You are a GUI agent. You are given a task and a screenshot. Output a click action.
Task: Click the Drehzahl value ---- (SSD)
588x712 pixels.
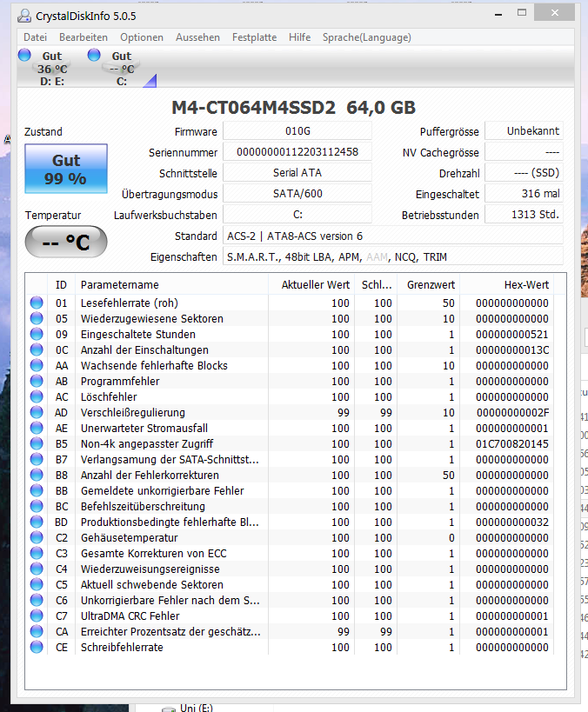pos(524,173)
